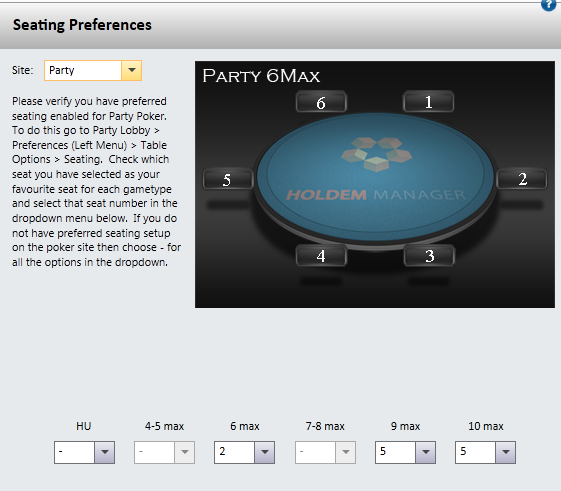Click the 6 max value field showing 2
The image size is (561, 491).
[x=235, y=452]
